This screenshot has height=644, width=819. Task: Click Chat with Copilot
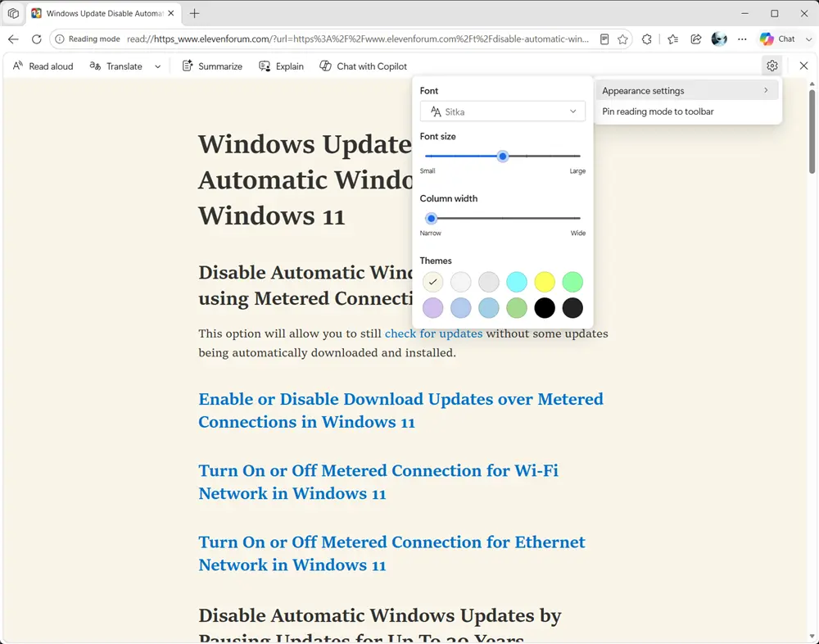click(x=363, y=66)
